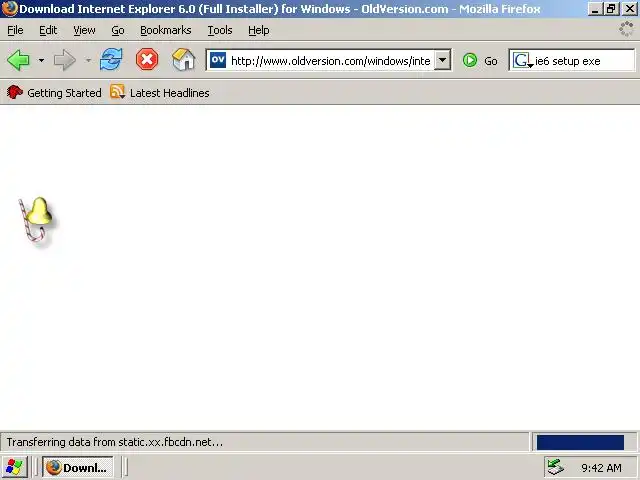Image resolution: width=640 pixels, height=480 pixels.
Task: Click the loading throbber activity icon
Action: click(x=626, y=29)
